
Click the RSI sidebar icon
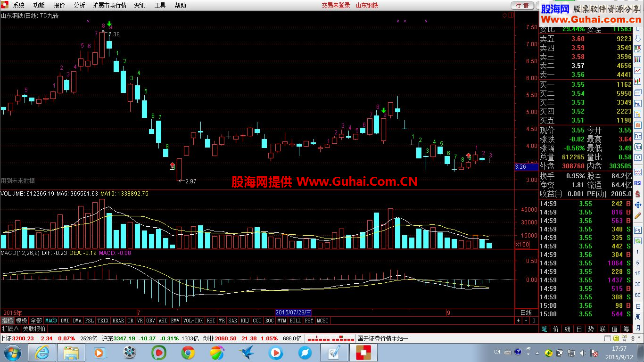[637, 182]
